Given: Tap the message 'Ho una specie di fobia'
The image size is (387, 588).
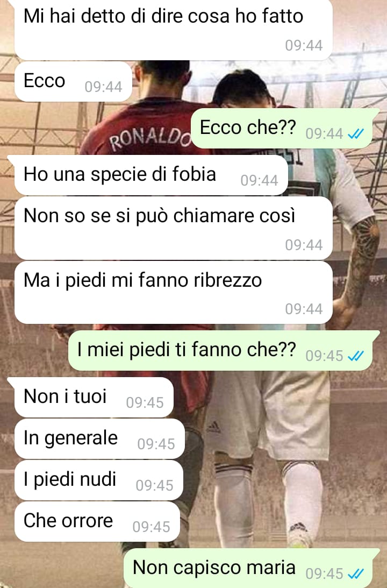Looking at the screenshot, I should click(151, 175).
